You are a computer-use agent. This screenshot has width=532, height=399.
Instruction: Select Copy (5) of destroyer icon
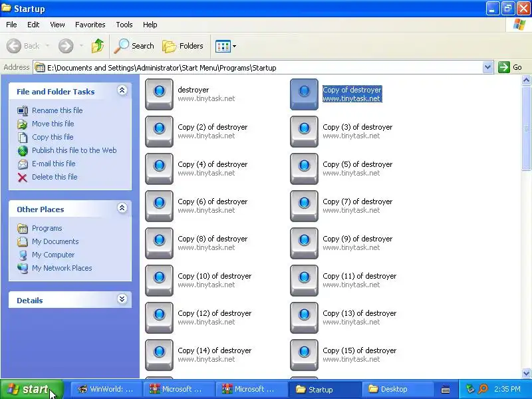pyautogui.click(x=304, y=169)
